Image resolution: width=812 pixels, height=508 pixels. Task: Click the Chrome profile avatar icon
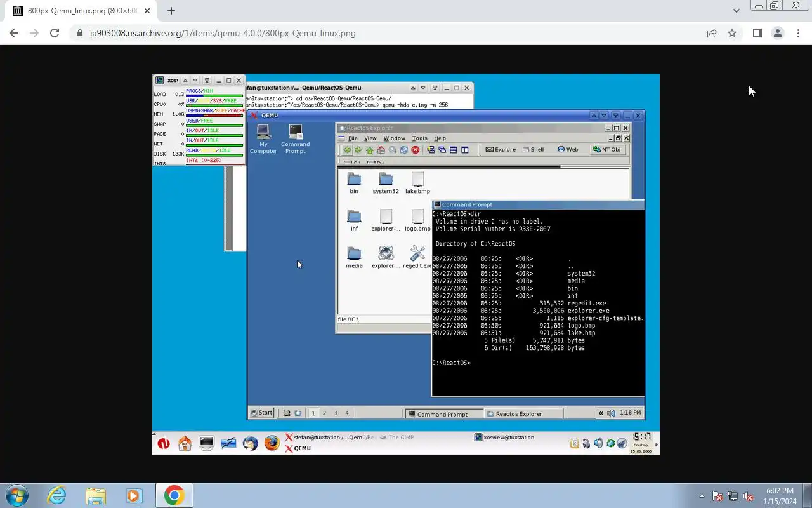pyautogui.click(x=777, y=33)
